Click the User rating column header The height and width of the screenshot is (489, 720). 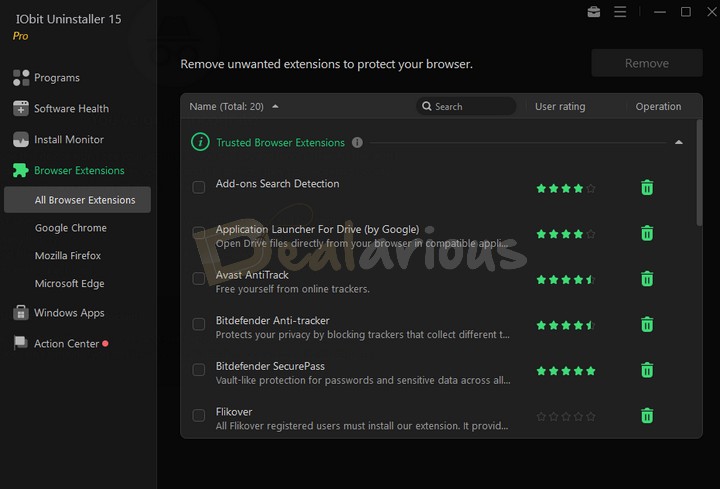click(560, 107)
